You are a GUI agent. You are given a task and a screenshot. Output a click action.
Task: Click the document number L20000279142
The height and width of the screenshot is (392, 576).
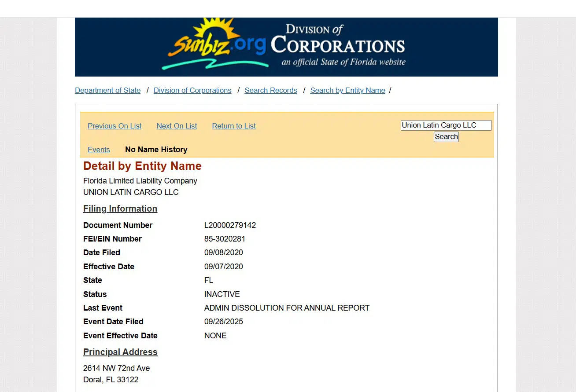click(230, 225)
